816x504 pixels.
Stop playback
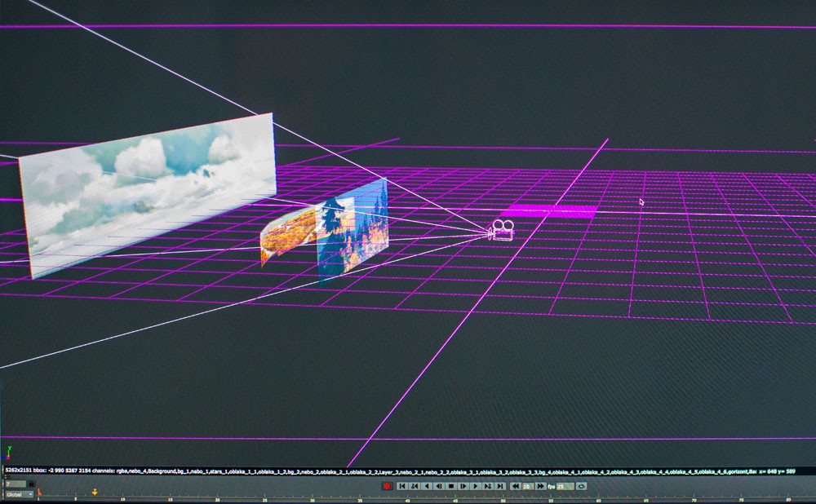(451, 486)
